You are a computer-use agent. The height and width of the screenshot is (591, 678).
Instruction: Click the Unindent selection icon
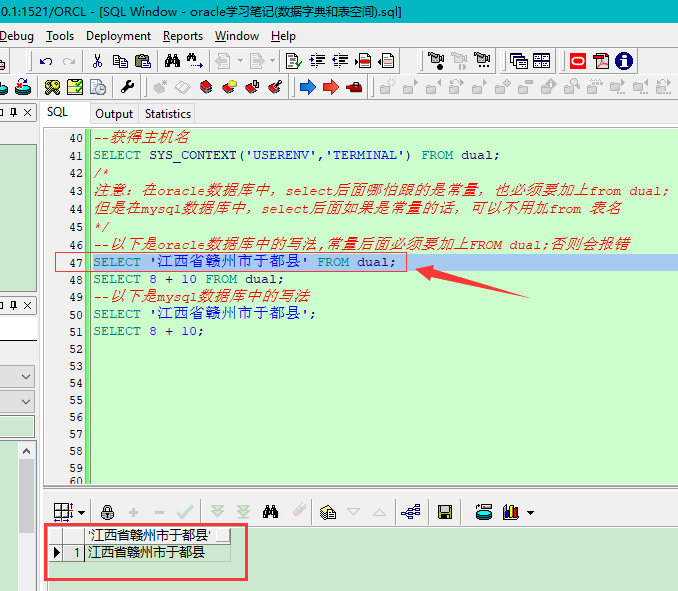coord(340,61)
